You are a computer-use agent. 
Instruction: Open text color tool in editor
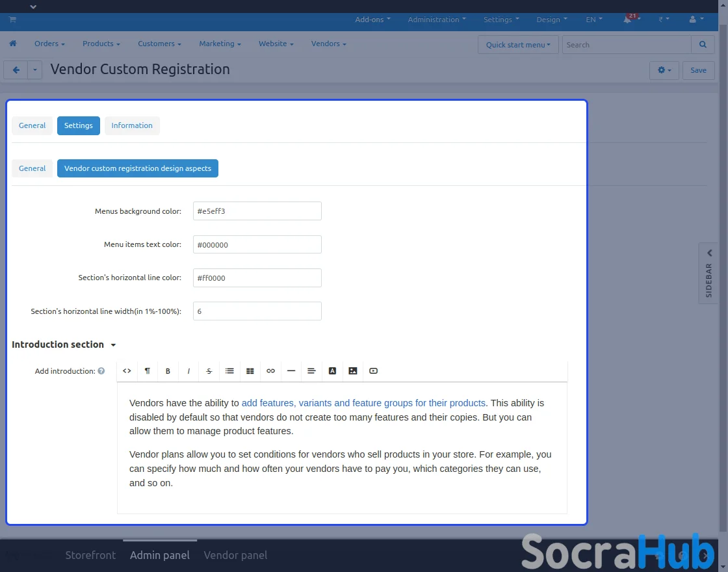click(x=332, y=371)
